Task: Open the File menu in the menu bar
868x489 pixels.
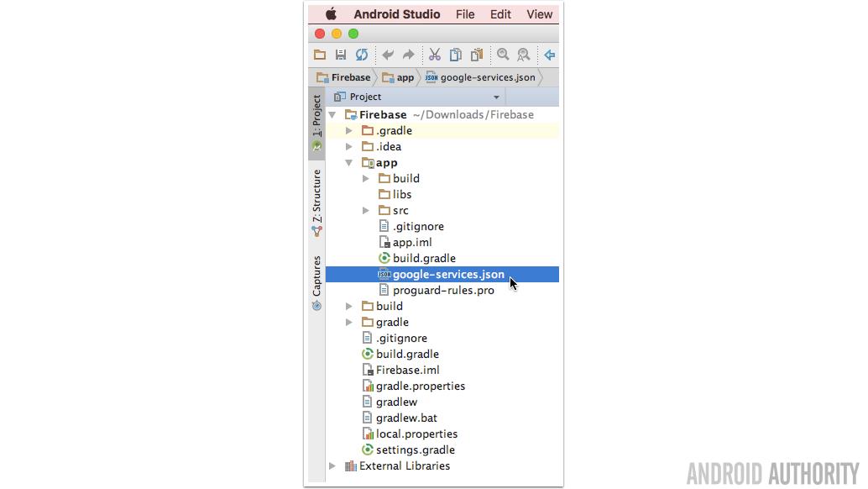Action: [465, 13]
